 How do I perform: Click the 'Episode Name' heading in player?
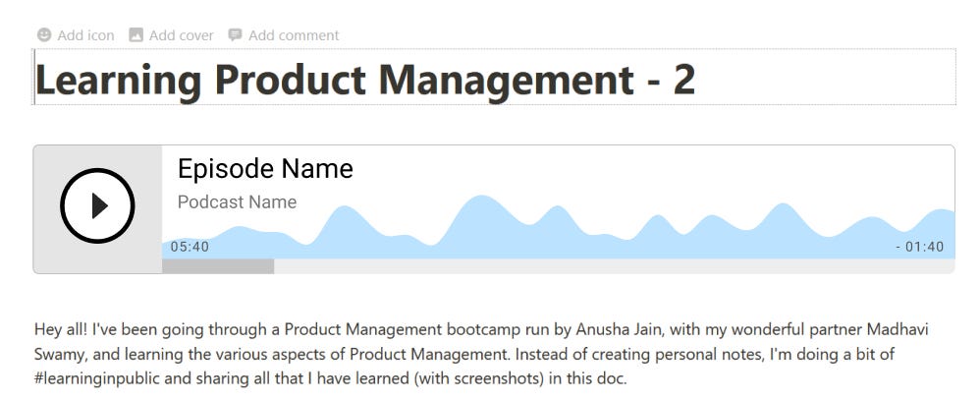tap(265, 168)
